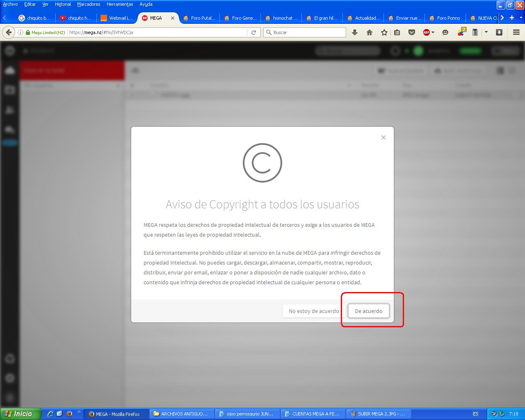This screenshot has width=525, height=420.
Task: Switch to the homochat tab
Action: 281,18
